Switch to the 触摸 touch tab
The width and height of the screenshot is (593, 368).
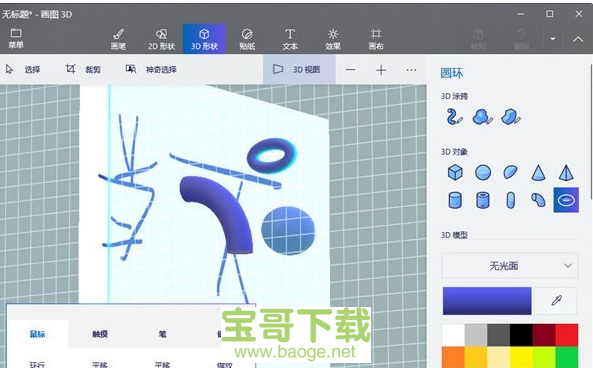click(x=100, y=334)
